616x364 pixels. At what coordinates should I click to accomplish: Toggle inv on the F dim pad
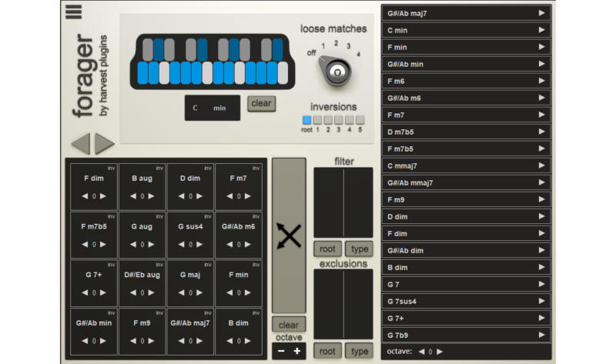pos(112,168)
